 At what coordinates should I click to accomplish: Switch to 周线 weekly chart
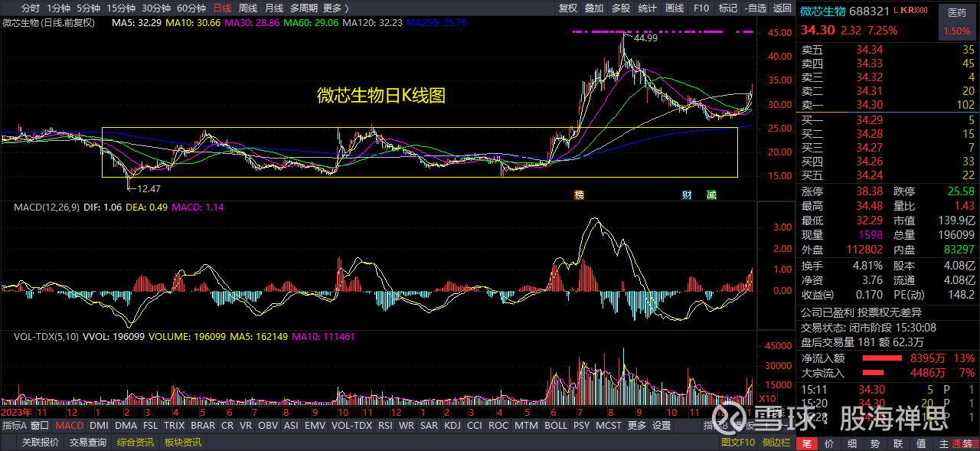pos(248,8)
